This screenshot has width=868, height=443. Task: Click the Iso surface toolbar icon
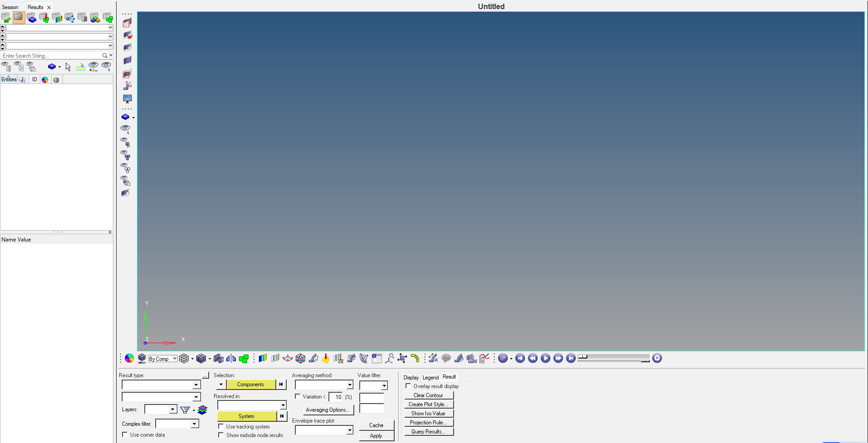275,359
